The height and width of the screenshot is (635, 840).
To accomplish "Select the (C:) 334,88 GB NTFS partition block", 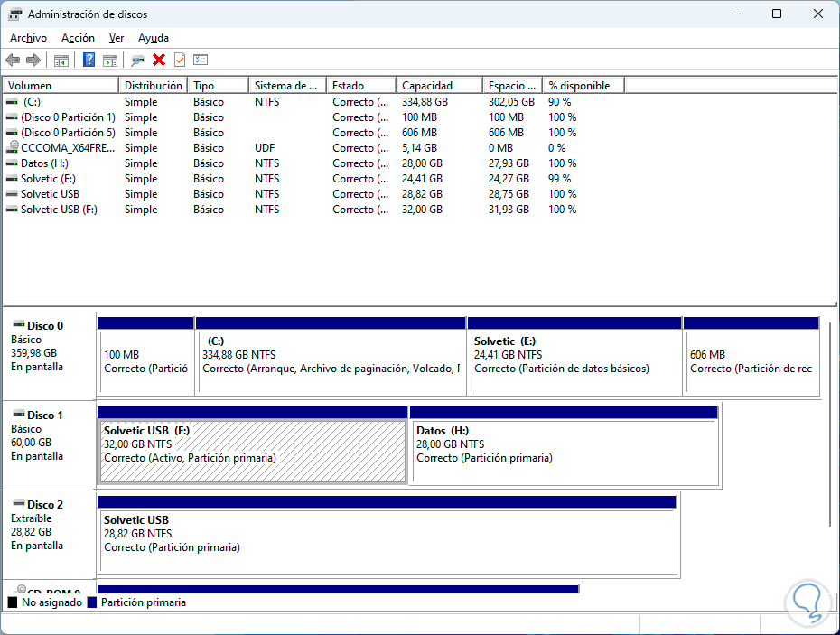I will pos(331,357).
